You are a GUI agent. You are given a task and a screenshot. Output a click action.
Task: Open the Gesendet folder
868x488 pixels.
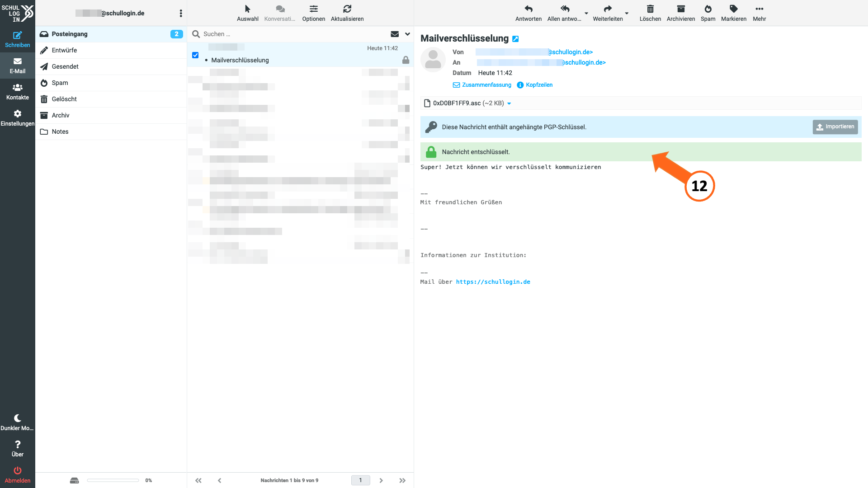pyautogui.click(x=111, y=66)
